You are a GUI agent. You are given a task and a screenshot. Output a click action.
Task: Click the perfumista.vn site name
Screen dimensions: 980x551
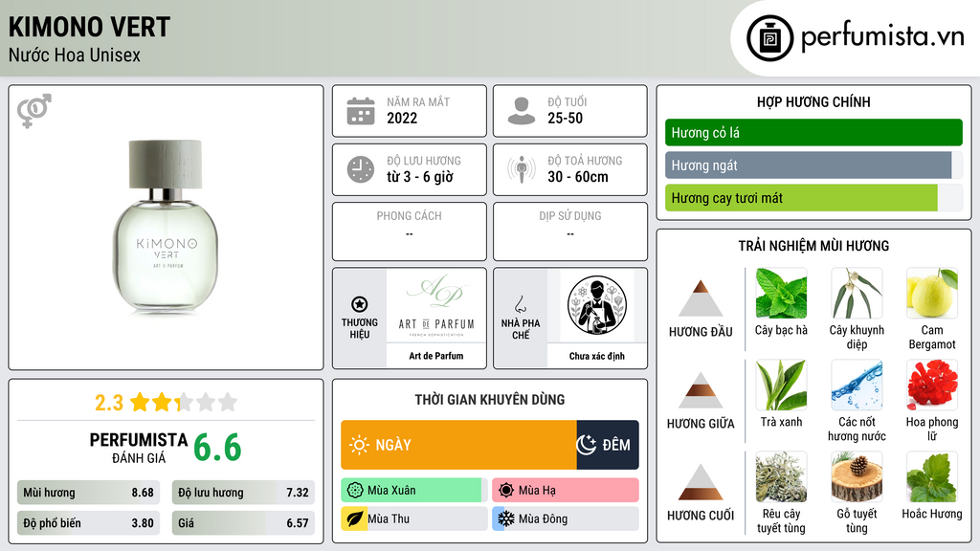pos(882,37)
